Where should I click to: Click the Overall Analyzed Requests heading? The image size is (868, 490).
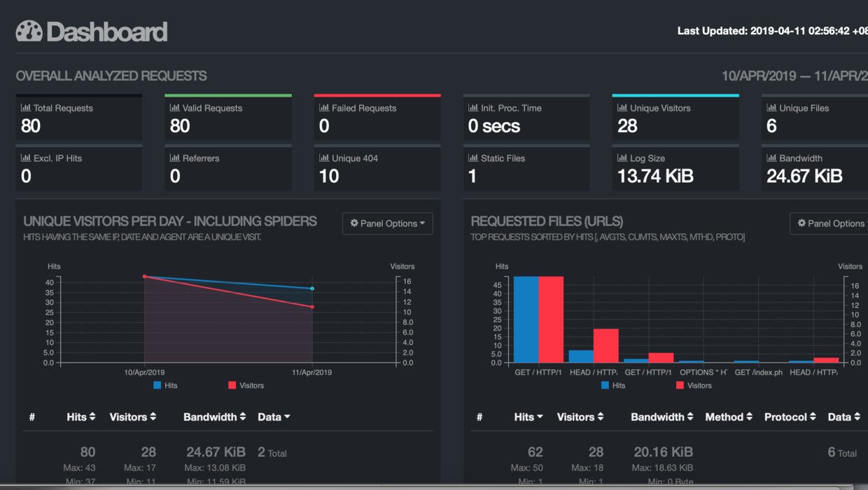pyautogui.click(x=111, y=76)
